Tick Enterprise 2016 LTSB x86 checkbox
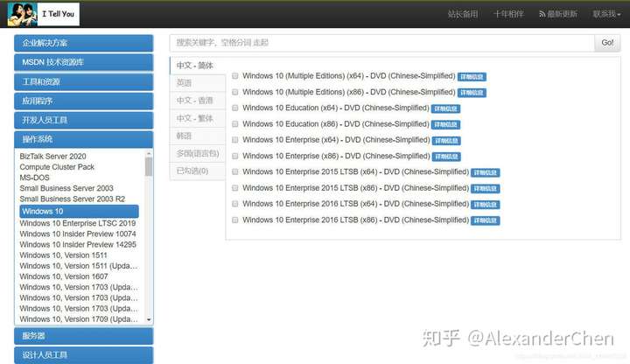This screenshot has height=364, width=630. click(x=235, y=220)
